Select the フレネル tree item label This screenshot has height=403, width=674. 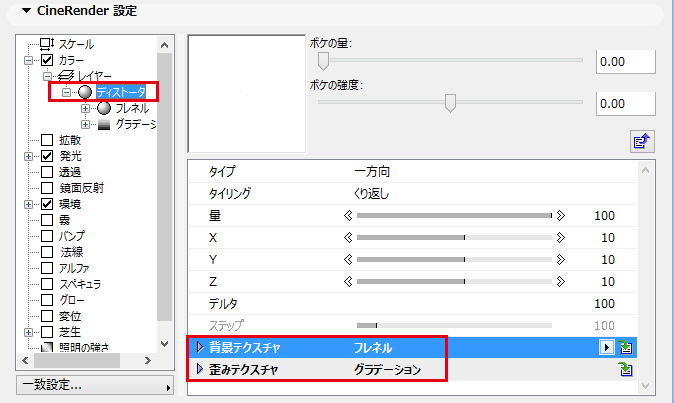coord(132,108)
